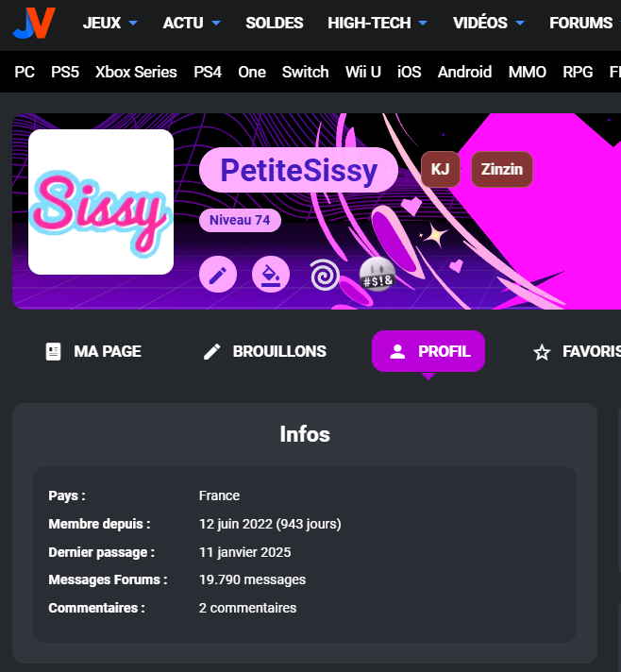Open the FORUMS menu item
The width and height of the screenshot is (621, 672).
pos(581,23)
